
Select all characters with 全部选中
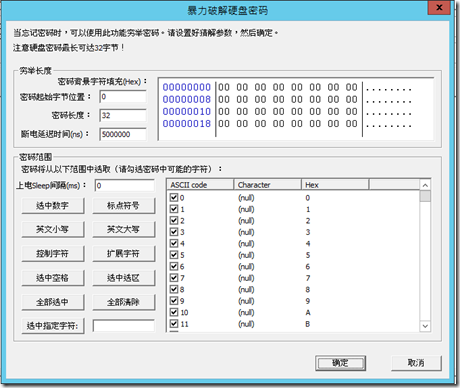pyautogui.click(x=53, y=302)
